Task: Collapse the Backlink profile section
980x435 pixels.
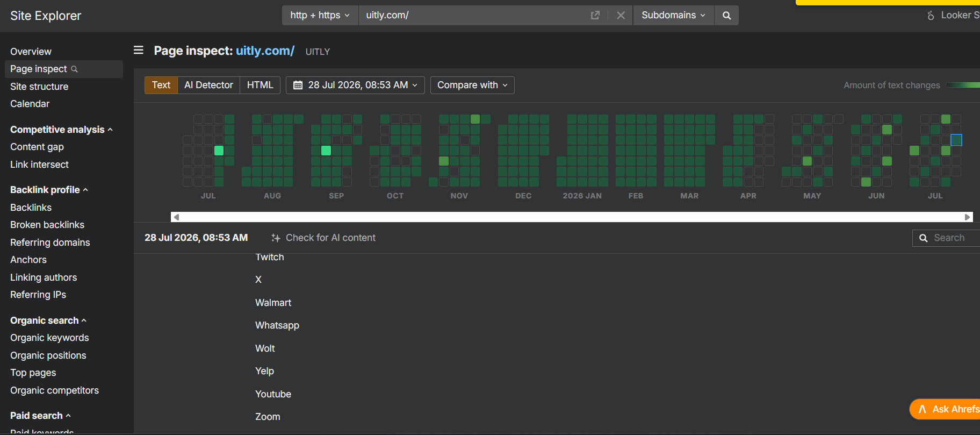Action: 49,190
